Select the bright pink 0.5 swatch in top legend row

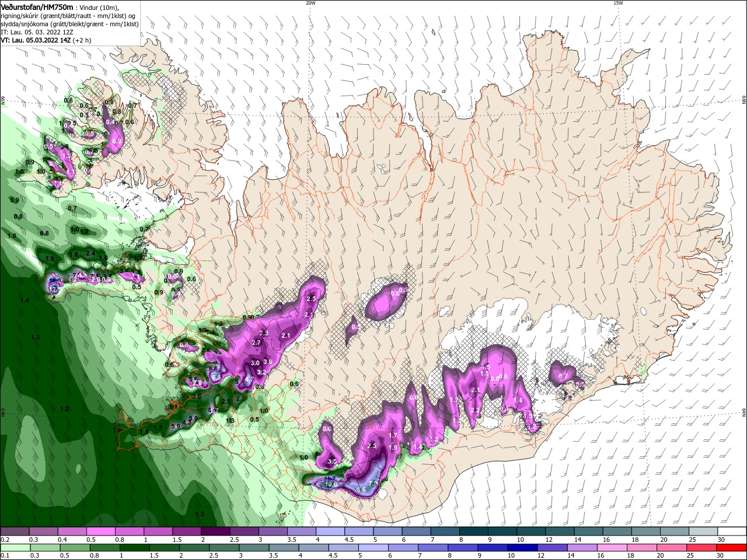click(x=100, y=531)
